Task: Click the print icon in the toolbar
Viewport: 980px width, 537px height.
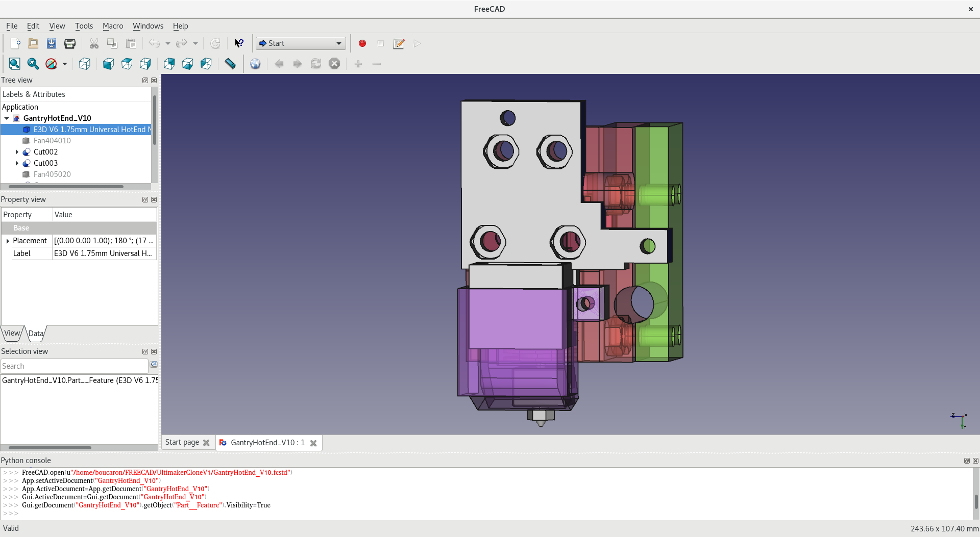Action: pyautogui.click(x=70, y=43)
